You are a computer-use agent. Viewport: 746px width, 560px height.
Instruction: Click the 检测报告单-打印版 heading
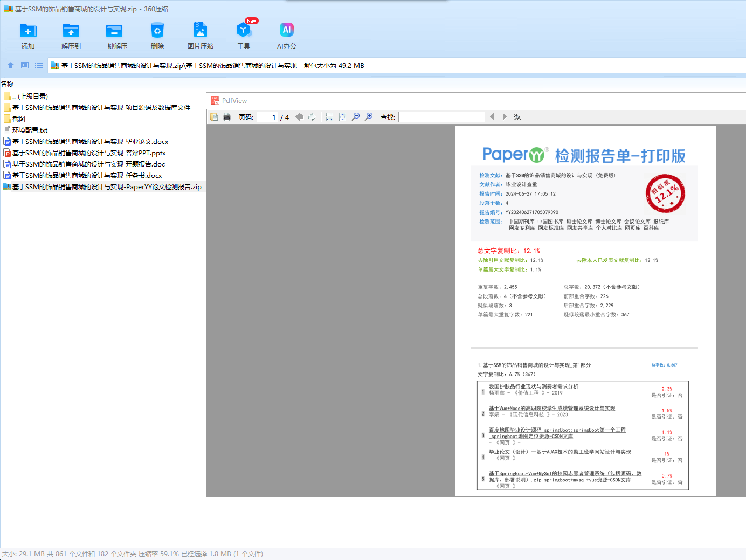coord(620,156)
